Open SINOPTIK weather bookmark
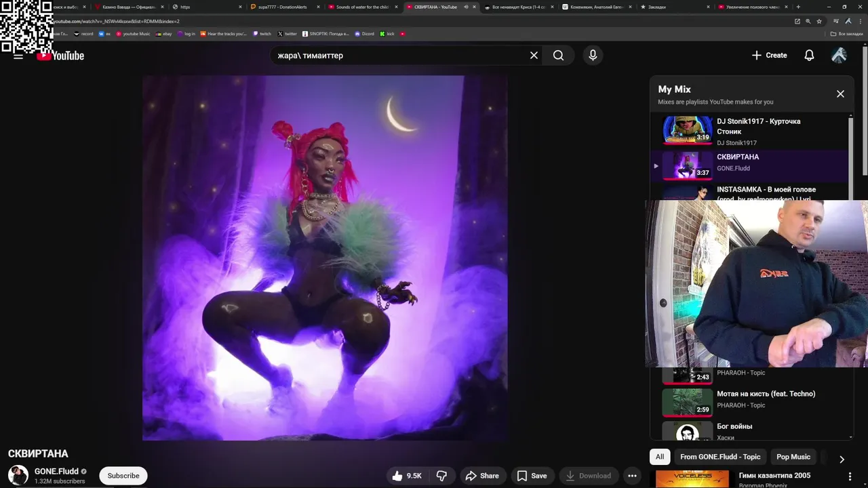This screenshot has width=868, height=488. [325, 33]
